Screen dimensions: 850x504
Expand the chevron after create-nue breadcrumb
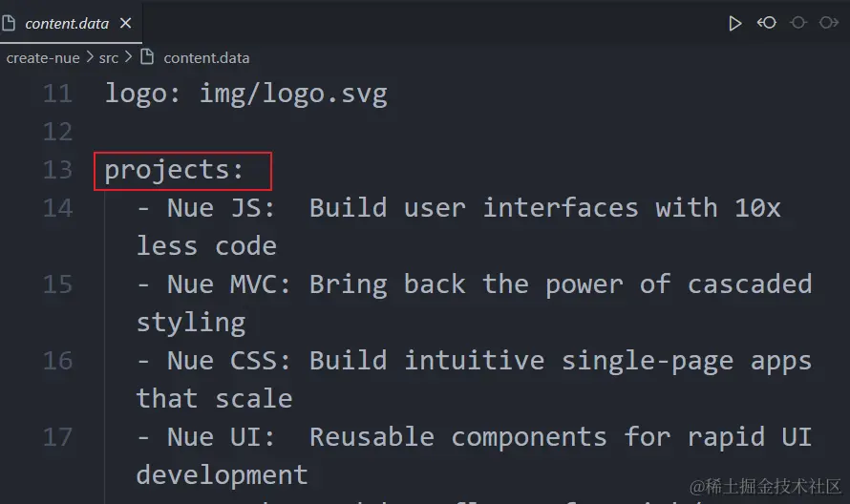[90, 57]
